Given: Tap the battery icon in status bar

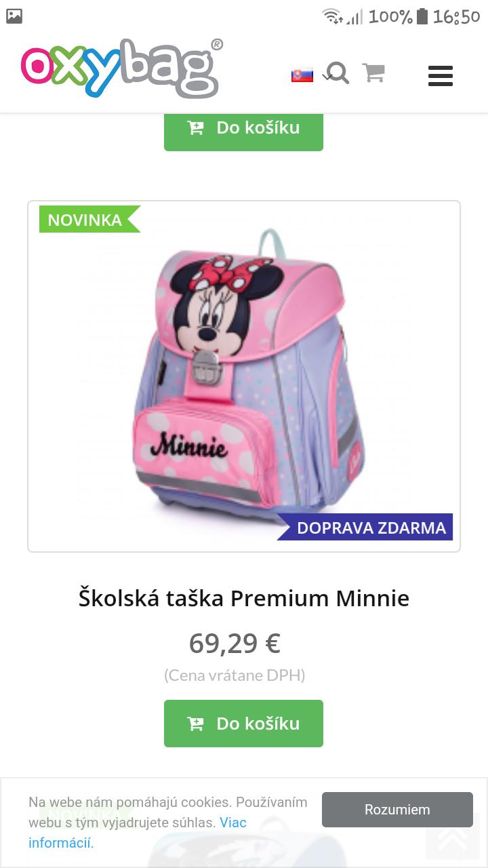Looking at the screenshot, I should [x=422, y=16].
